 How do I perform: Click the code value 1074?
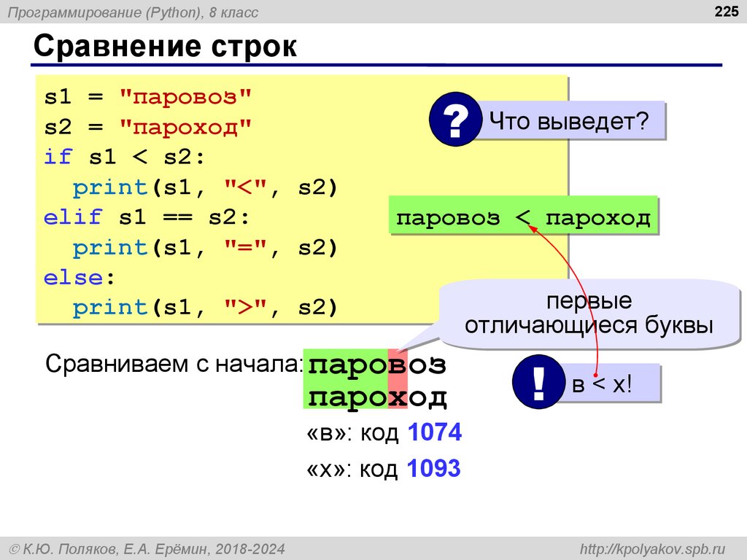pyautogui.click(x=435, y=432)
